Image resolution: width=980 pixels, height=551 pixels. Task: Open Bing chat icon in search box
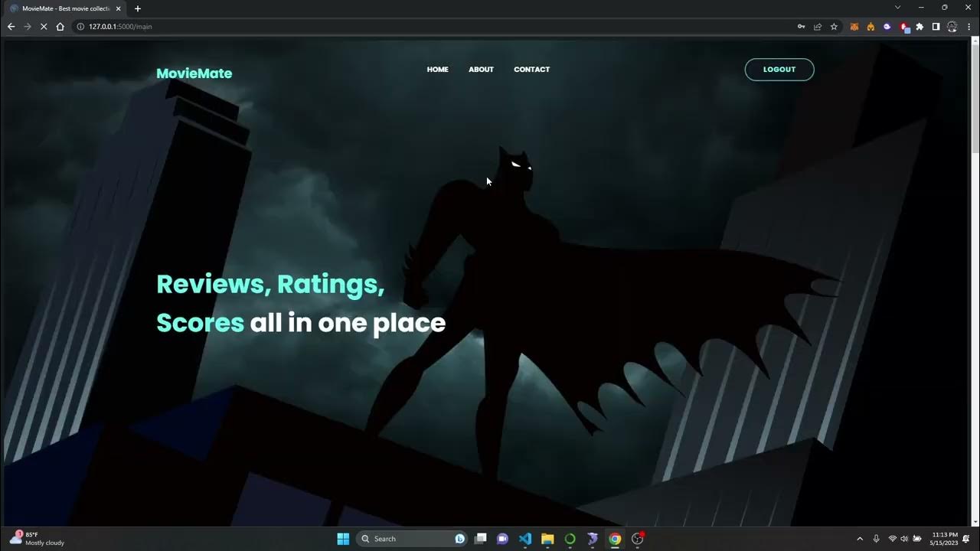point(459,539)
